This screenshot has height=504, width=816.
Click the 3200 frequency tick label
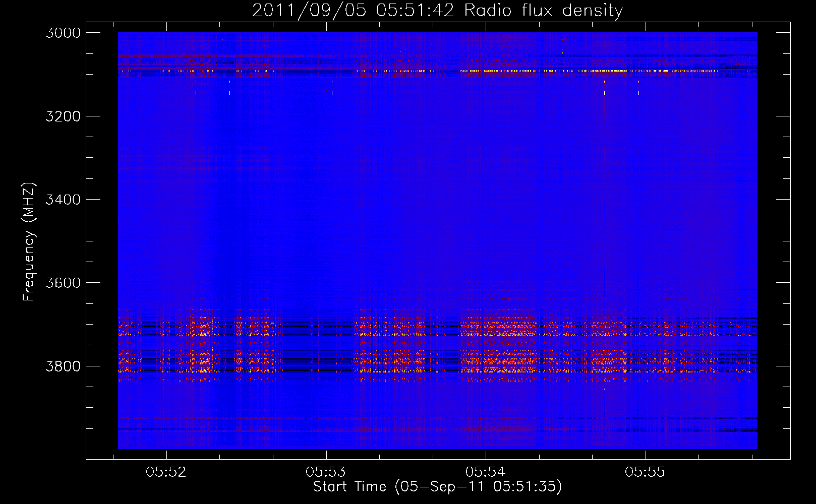coord(63,116)
